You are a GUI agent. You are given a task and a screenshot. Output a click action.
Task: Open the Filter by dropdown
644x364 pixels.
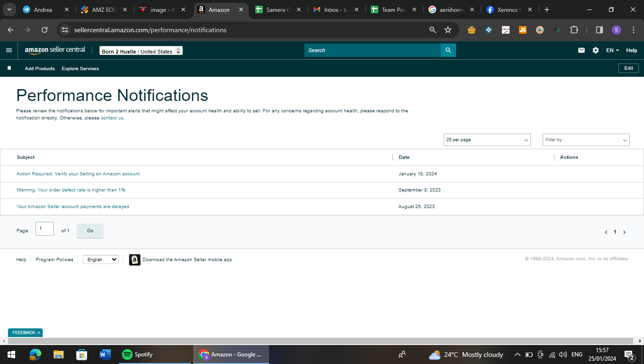[586, 140]
